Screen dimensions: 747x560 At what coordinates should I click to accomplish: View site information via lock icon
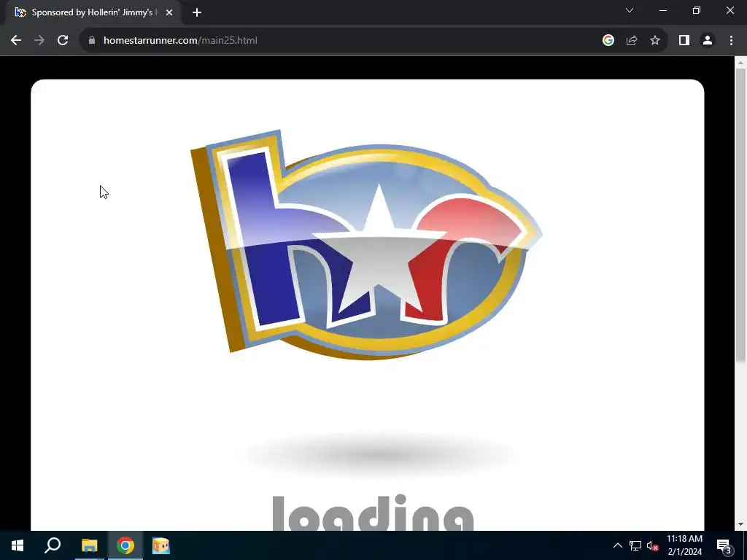(x=92, y=41)
